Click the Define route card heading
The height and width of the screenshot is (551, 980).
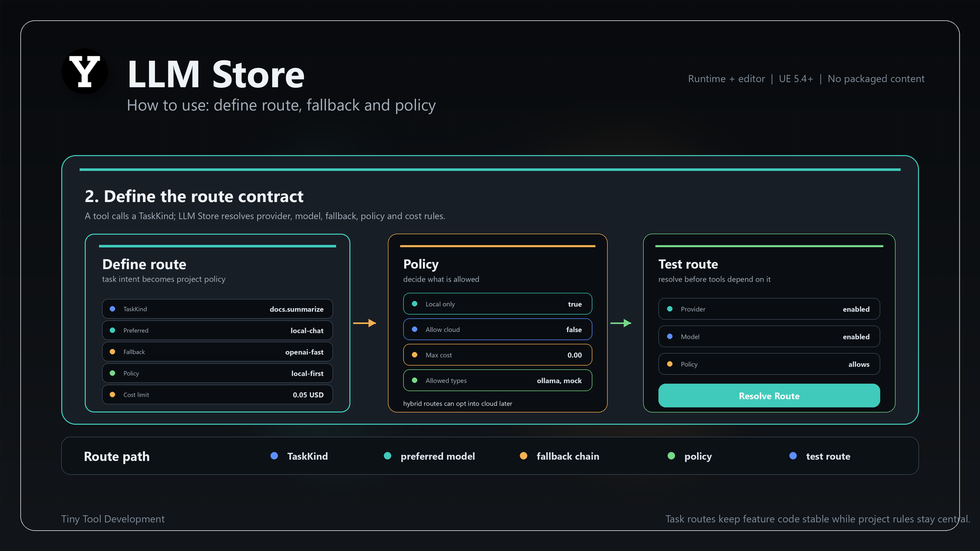coord(144,264)
